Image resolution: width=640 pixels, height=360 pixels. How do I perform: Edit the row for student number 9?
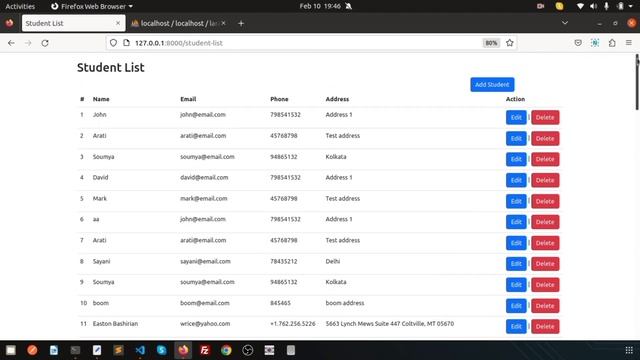click(516, 285)
